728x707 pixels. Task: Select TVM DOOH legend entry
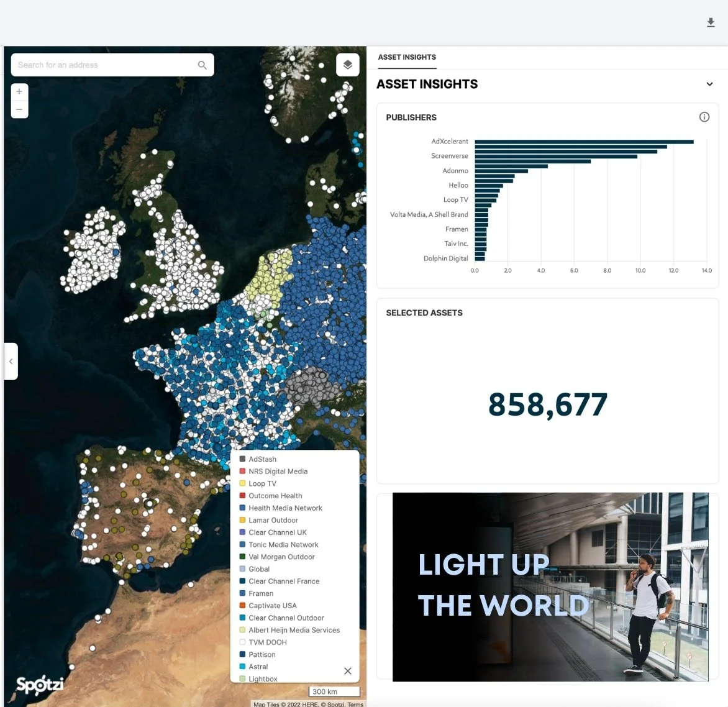(263, 642)
